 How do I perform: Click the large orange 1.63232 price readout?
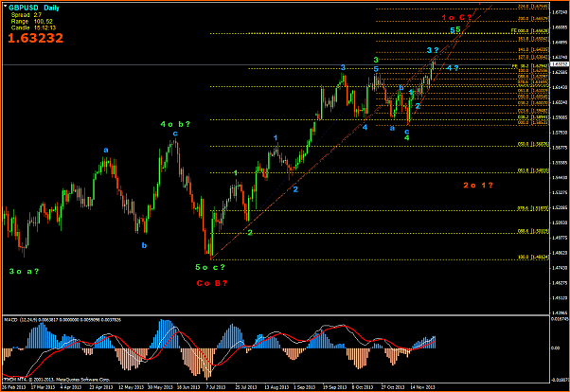[x=35, y=38]
